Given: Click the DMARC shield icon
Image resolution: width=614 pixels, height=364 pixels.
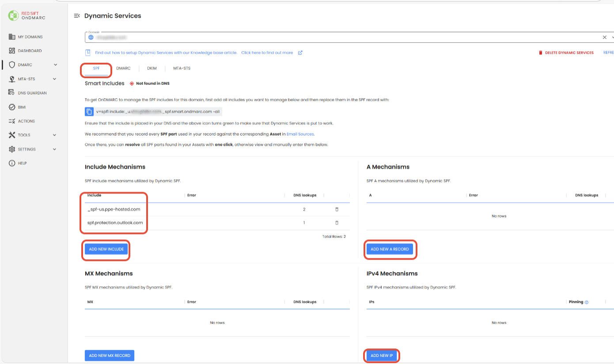Looking at the screenshot, I should 12,65.
